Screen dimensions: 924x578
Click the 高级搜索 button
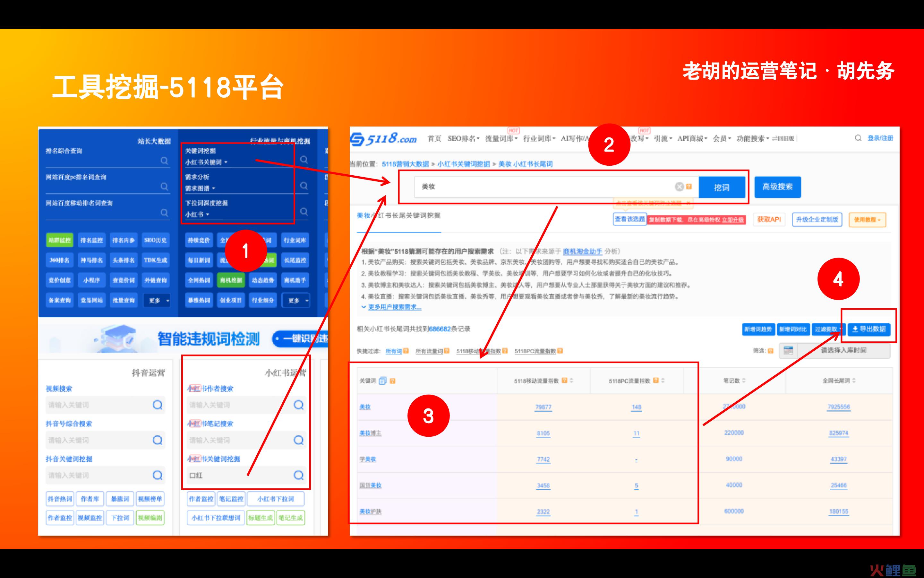coord(777,187)
